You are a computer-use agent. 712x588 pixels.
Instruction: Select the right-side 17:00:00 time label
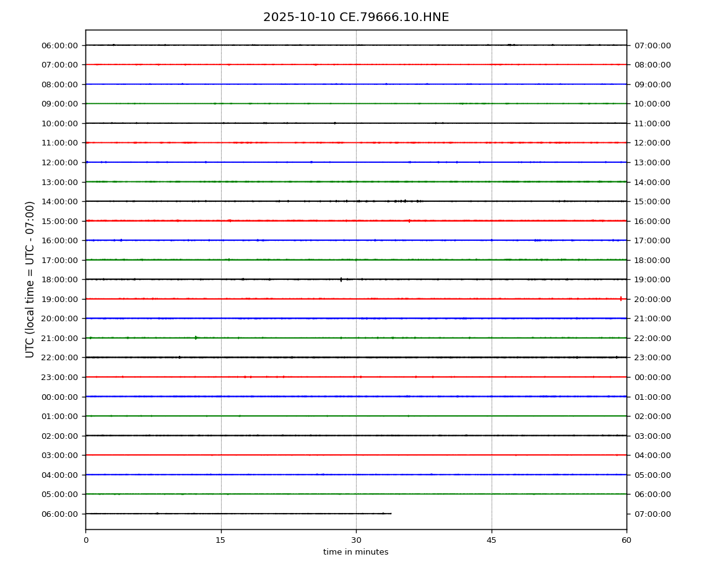pos(652,240)
